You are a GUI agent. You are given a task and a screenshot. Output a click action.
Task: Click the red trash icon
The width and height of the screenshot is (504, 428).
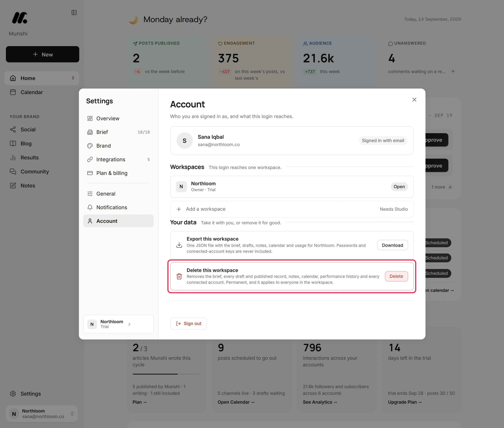(179, 276)
